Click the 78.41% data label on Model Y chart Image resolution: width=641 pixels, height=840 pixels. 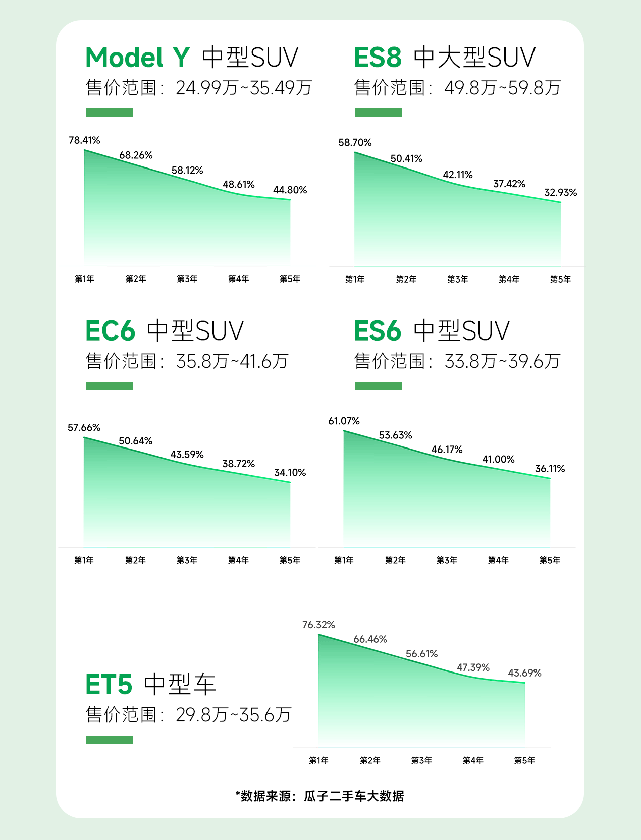click(x=84, y=140)
